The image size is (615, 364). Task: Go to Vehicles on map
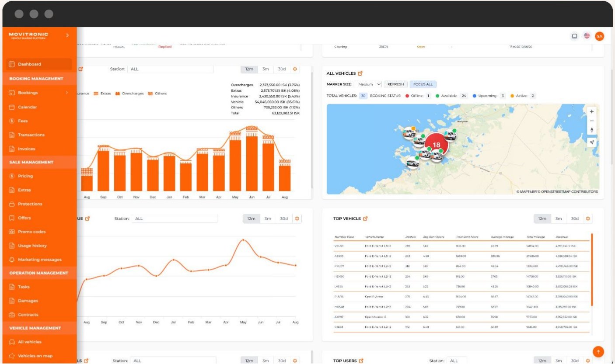[x=35, y=356]
